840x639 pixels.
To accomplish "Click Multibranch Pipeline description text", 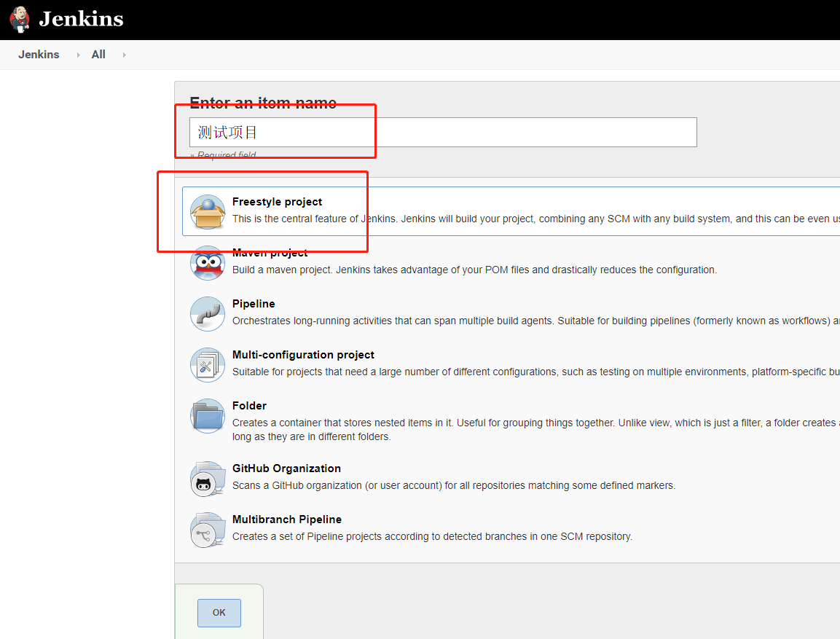I will 432,537.
